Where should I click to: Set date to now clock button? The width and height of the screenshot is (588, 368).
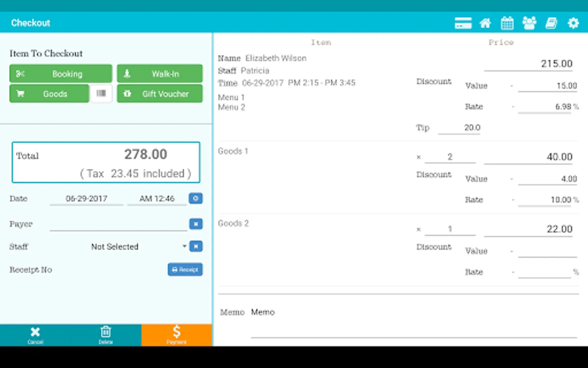click(196, 198)
